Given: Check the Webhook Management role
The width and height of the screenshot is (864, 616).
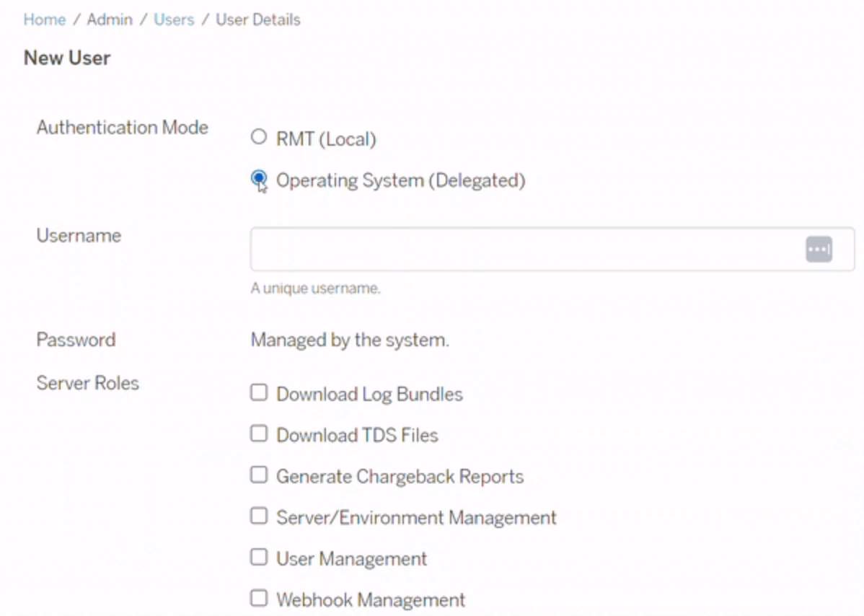Looking at the screenshot, I should 258,599.
